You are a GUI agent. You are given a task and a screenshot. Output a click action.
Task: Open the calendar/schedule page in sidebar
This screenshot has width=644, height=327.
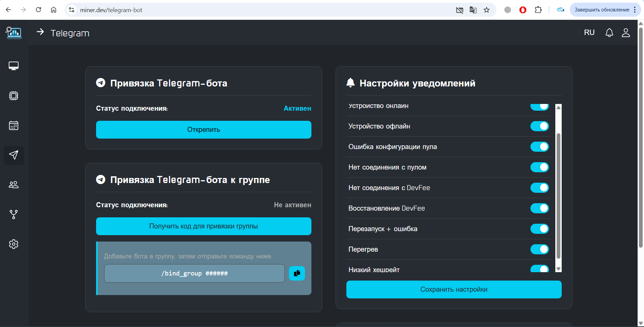click(x=13, y=125)
